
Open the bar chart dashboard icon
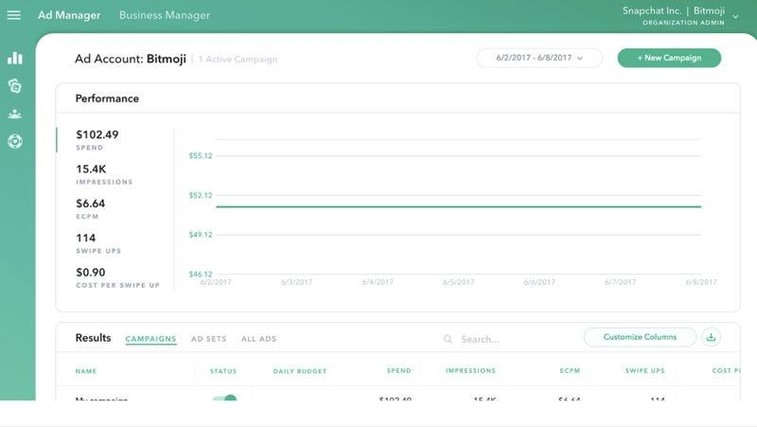15,58
